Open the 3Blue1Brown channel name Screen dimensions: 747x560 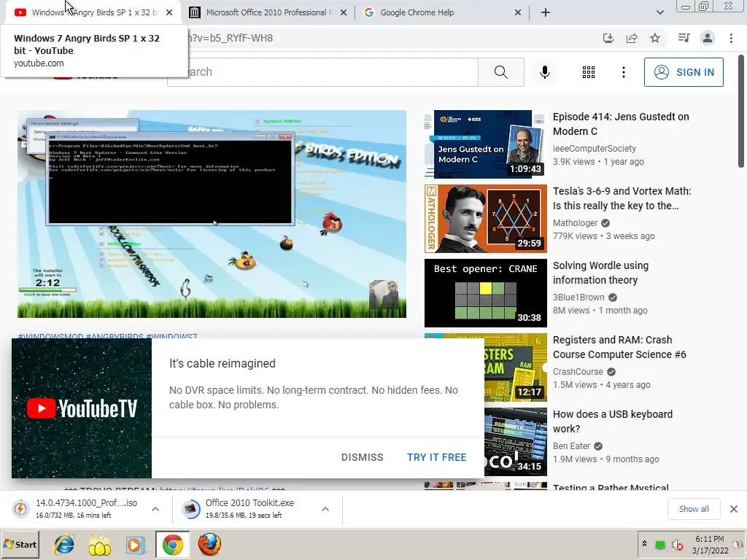tap(578, 297)
